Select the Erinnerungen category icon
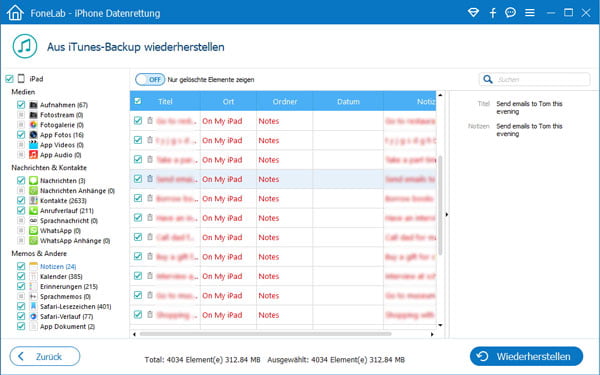Screen dimensions: 600x375 [33, 286]
